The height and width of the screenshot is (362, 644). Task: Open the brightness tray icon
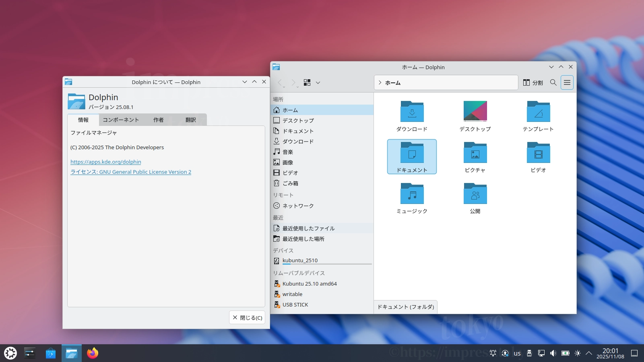(x=578, y=353)
